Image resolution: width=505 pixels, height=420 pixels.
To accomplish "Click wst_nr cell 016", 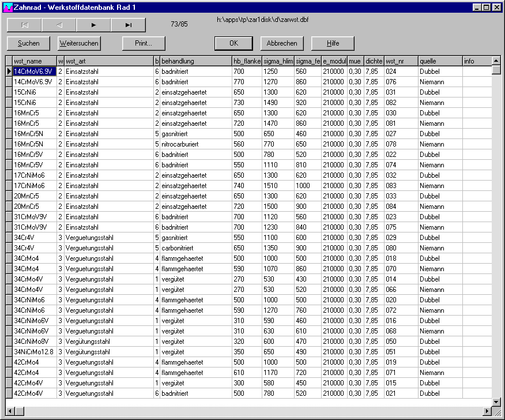I will [401, 321].
